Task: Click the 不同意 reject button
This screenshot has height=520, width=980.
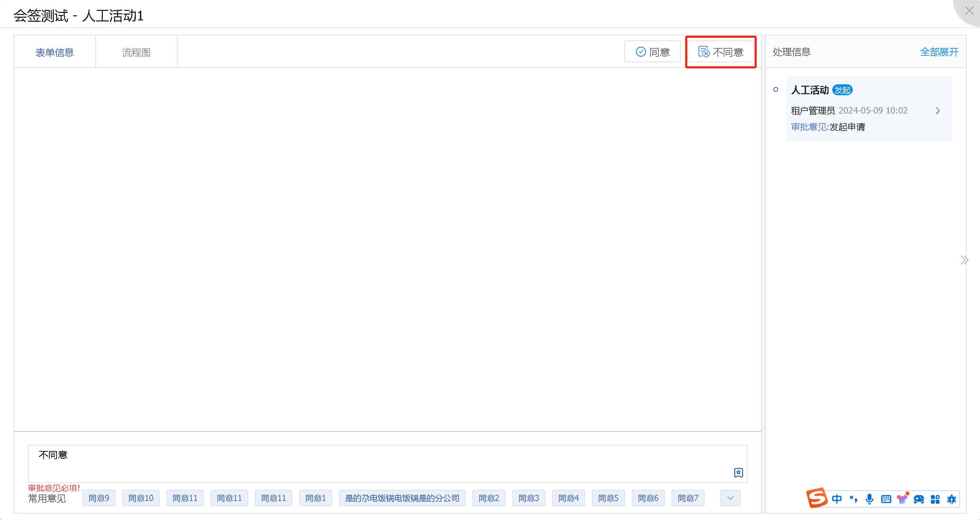Action: 721,52
